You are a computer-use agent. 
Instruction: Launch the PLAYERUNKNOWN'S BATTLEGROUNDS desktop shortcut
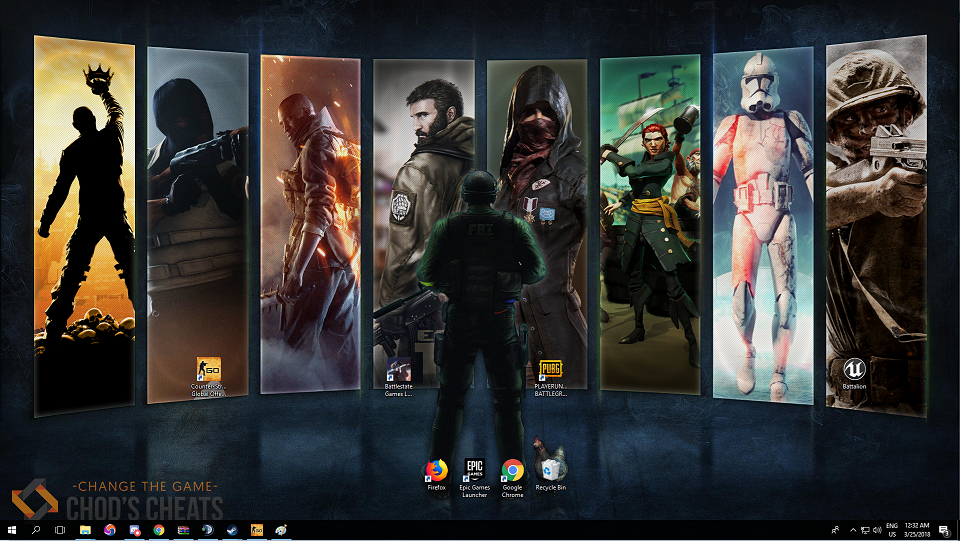pyautogui.click(x=550, y=378)
